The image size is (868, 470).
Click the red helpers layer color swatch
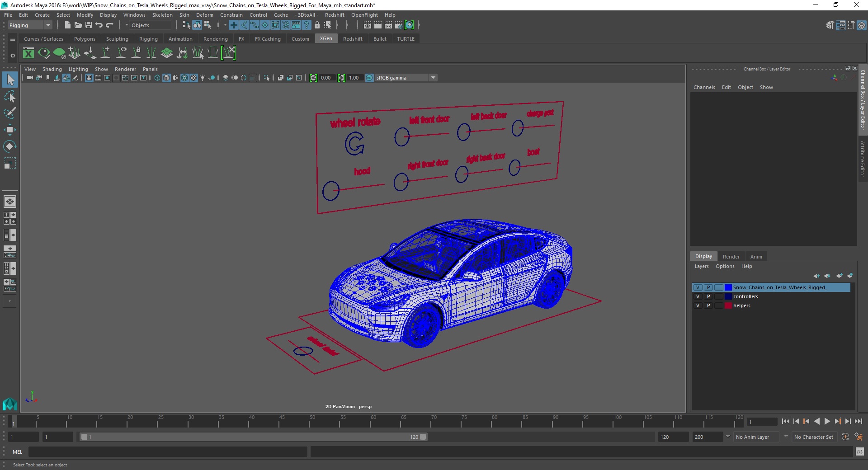(728, 305)
